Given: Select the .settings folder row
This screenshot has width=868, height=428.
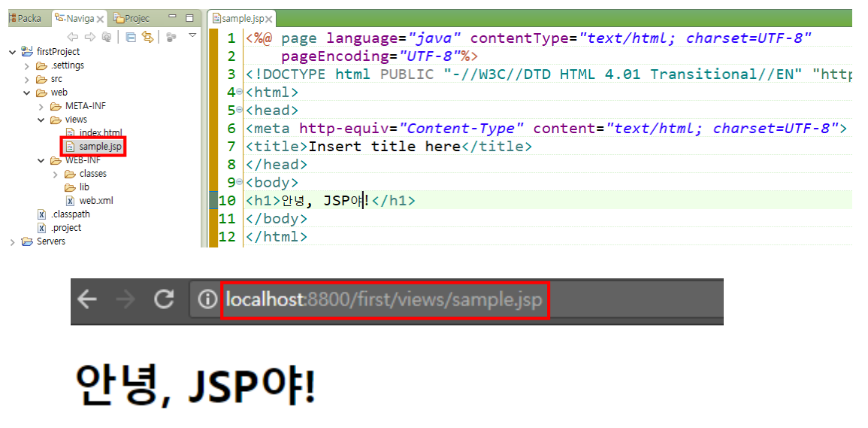Looking at the screenshot, I should [67, 65].
